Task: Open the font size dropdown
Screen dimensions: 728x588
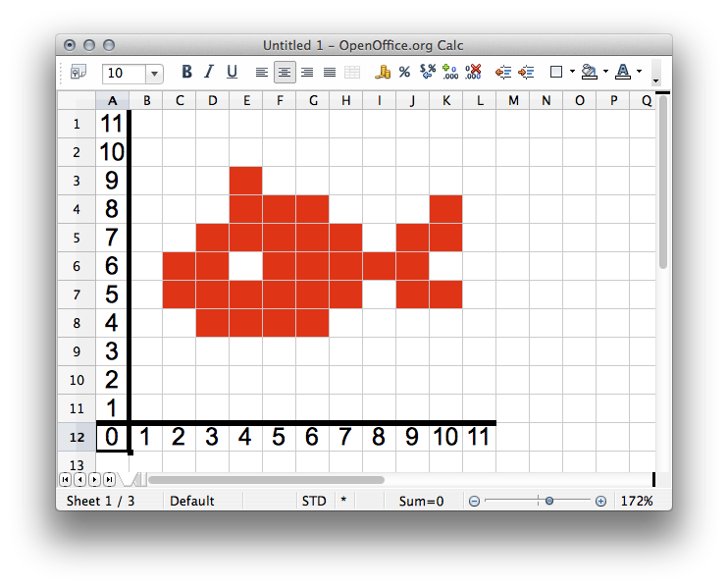Action: coord(154,74)
